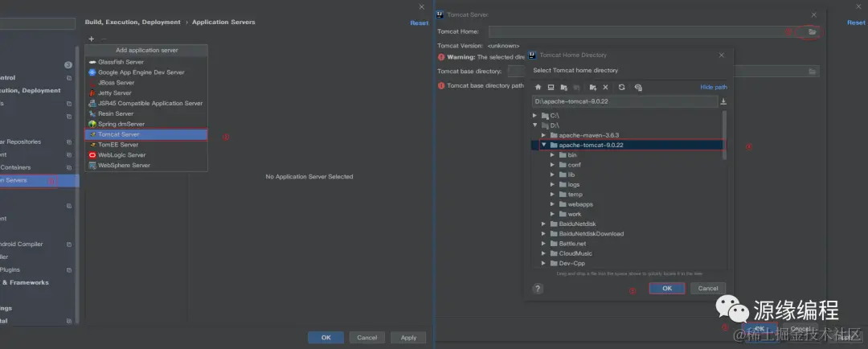Select Resin Server entry
The image size is (868, 349).
coord(146,113)
